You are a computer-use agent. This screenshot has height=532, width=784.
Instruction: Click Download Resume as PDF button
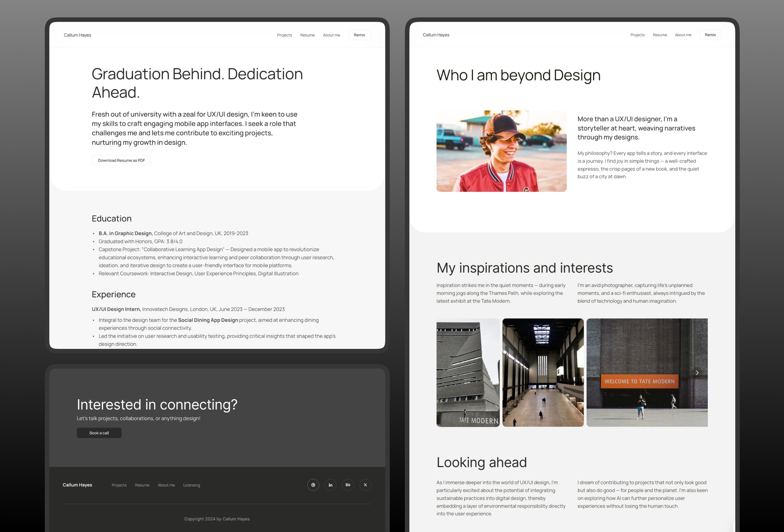[122, 160]
